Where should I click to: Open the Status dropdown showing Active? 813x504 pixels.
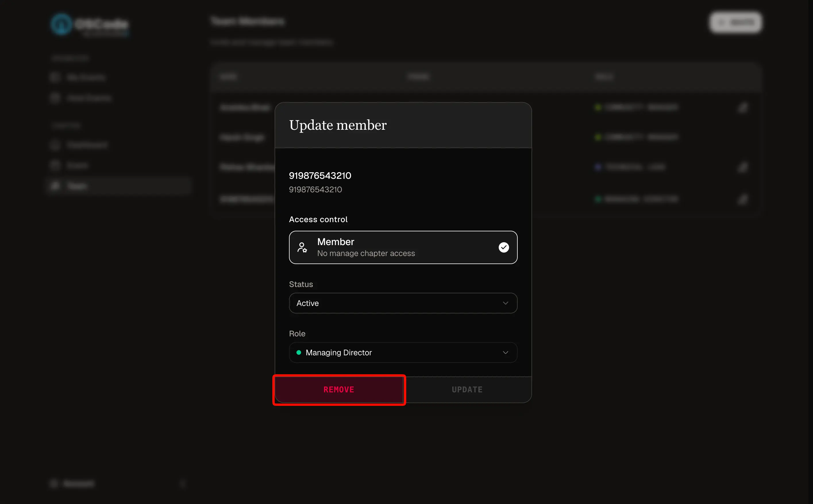(x=403, y=303)
